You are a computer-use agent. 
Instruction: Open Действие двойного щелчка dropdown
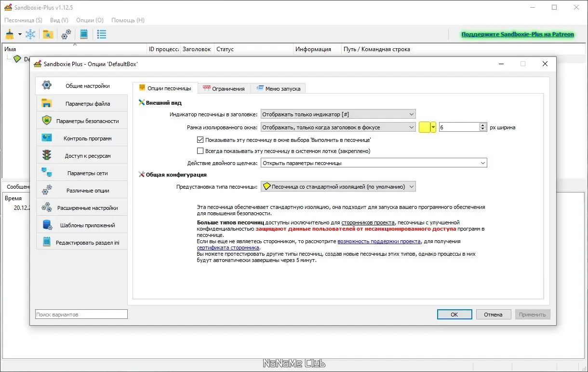coord(374,163)
